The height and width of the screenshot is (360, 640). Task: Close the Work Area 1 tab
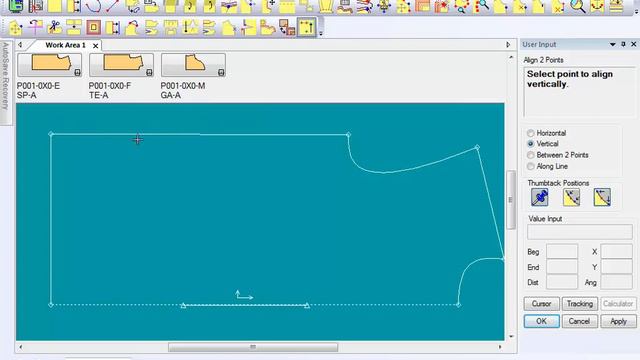pyautogui.click(x=96, y=46)
